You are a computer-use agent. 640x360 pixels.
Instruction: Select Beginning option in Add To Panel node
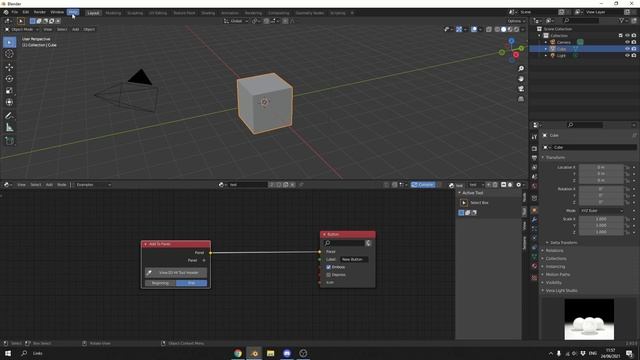(160, 283)
